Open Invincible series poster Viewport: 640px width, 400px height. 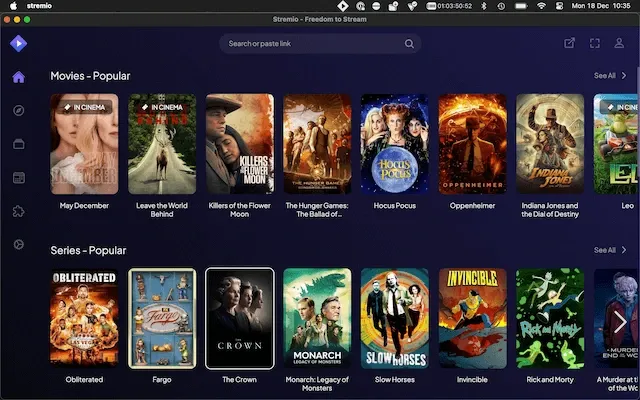(x=472, y=318)
